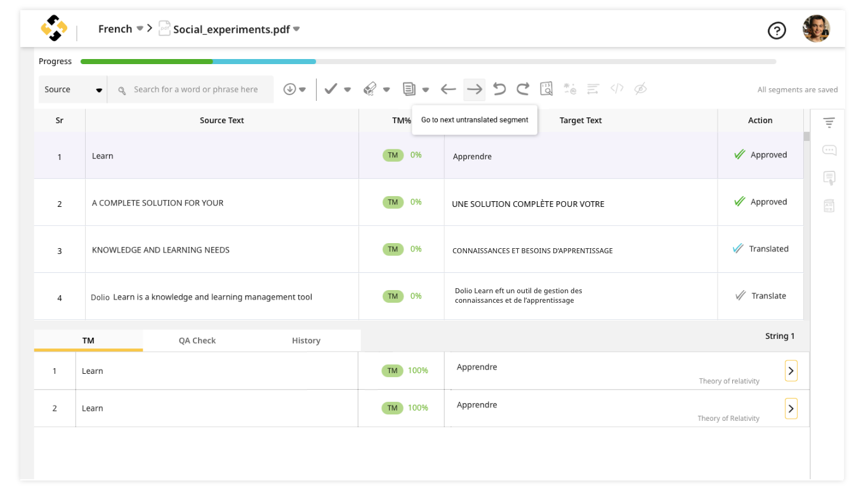The image size is (868, 490).
Task: Click the green portion of progress bar
Action: [x=147, y=62]
